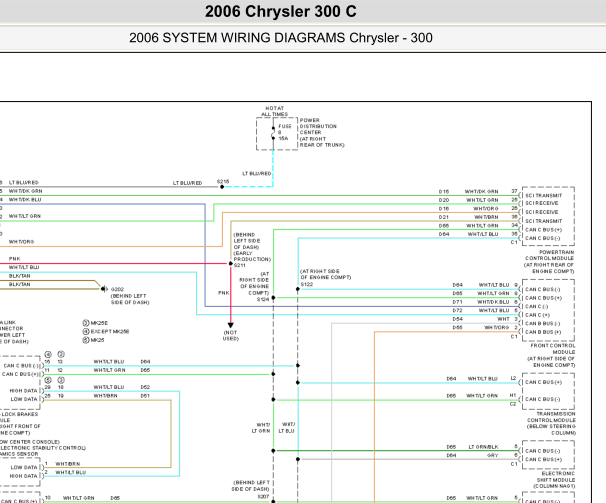
Task: Click 'LT BLU/RED' label beside the dashed fuse wire
Action: click(x=257, y=174)
